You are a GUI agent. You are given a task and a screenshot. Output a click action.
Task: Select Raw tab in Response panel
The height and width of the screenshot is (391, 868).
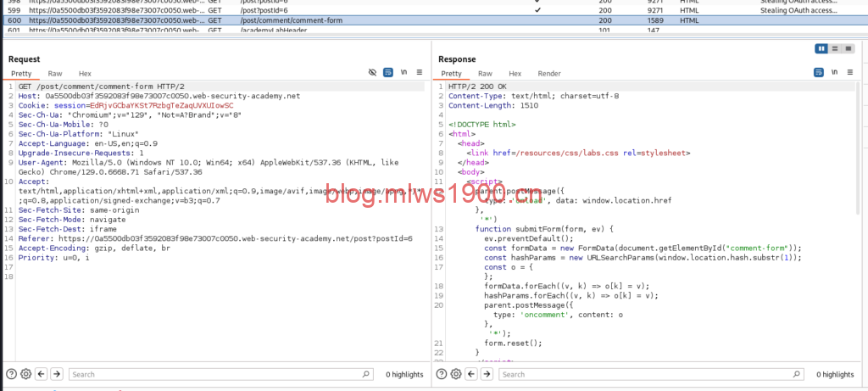(485, 73)
